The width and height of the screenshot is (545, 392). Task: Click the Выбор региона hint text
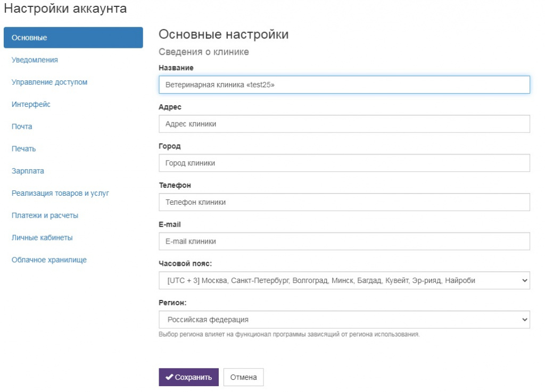pos(289,335)
